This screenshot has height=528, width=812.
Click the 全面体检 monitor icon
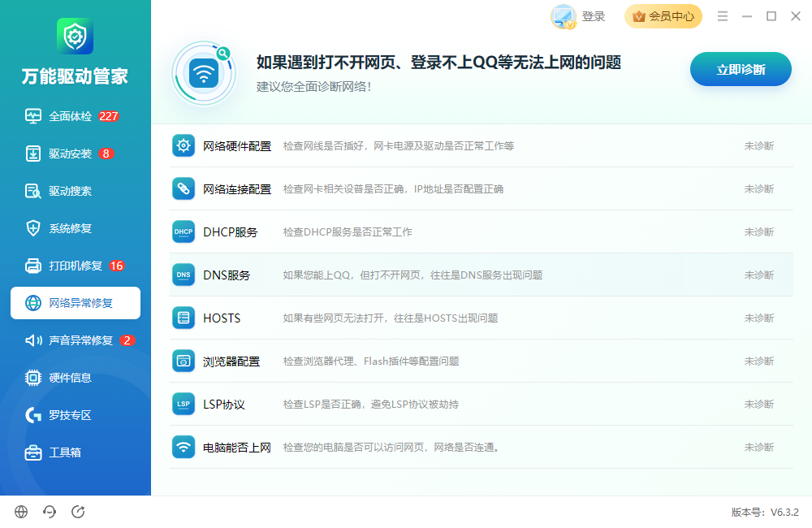[33, 116]
